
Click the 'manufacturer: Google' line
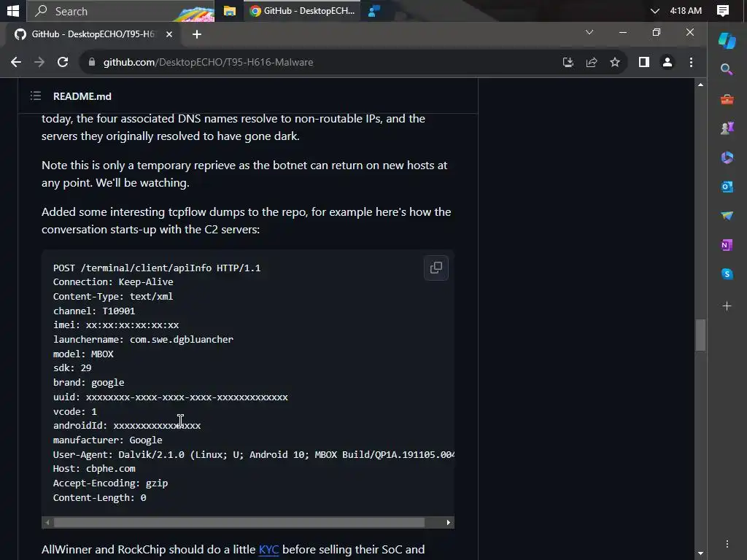point(108,440)
